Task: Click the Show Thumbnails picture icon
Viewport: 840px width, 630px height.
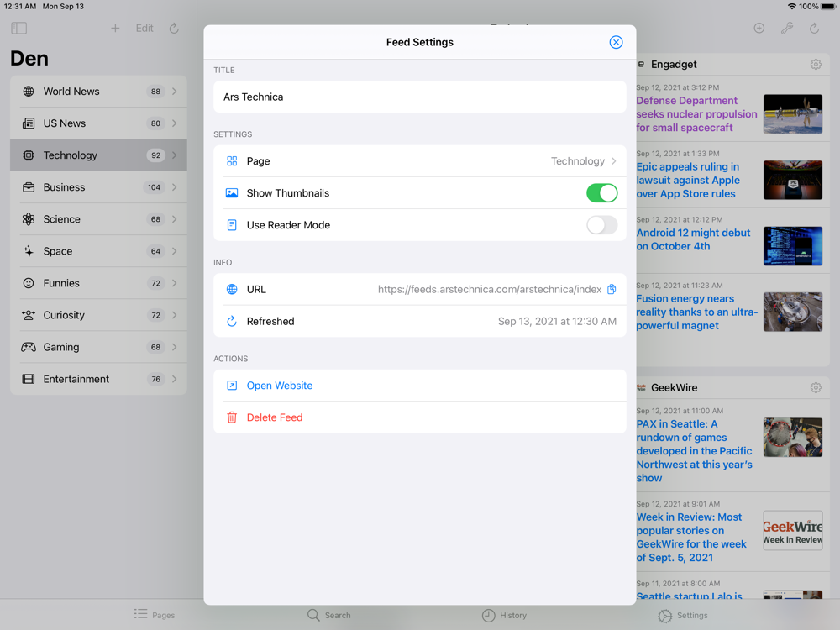Action: tap(232, 193)
